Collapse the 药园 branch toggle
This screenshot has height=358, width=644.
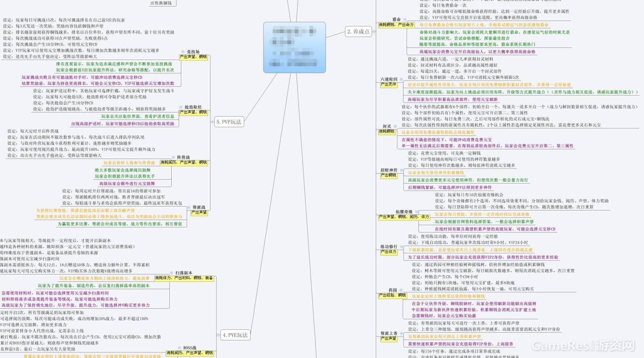[x=400, y=290]
